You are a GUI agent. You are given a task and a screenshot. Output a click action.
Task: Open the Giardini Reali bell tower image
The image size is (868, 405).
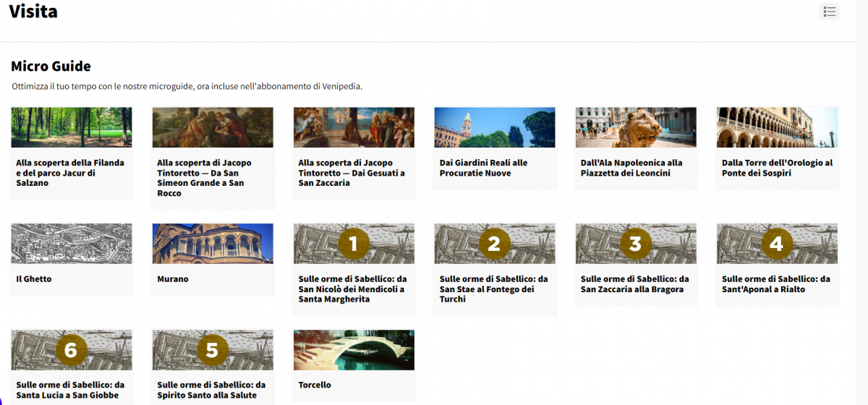[495, 127]
